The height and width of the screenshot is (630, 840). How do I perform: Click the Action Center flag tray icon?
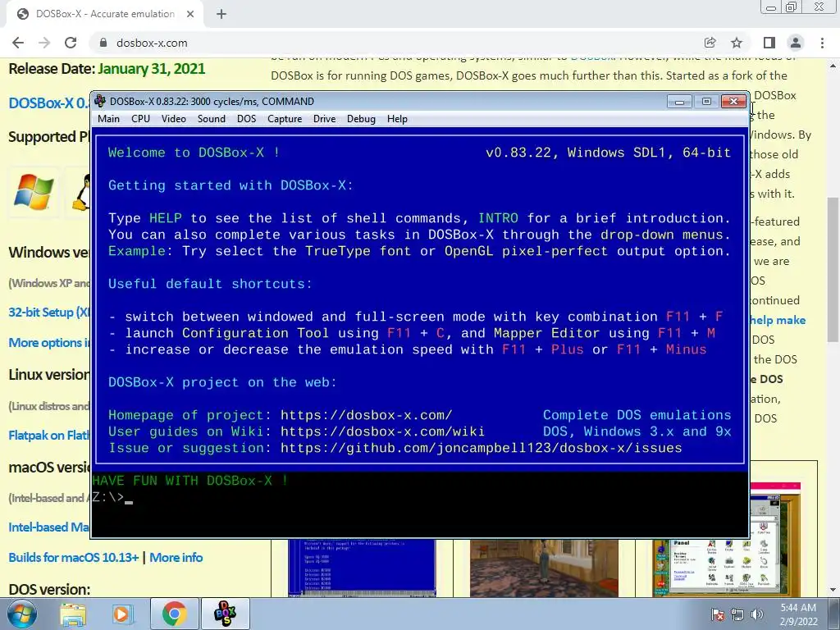[x=718, y=614]
